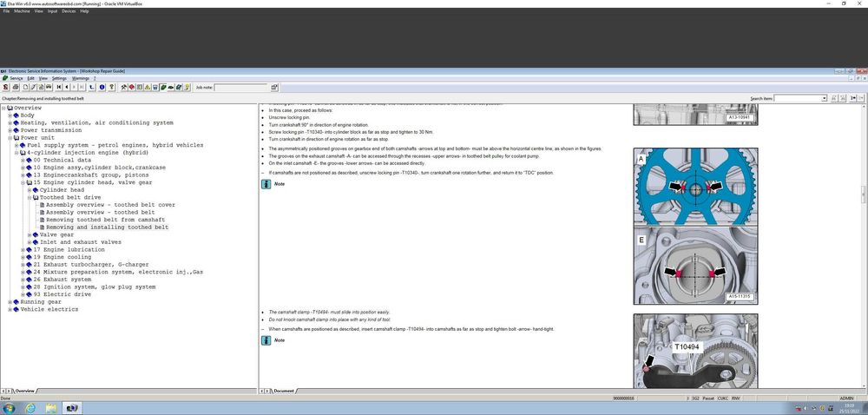Click the Search item input field
The height and width of the screenshot is (415, 868).
tap(798, 98)
